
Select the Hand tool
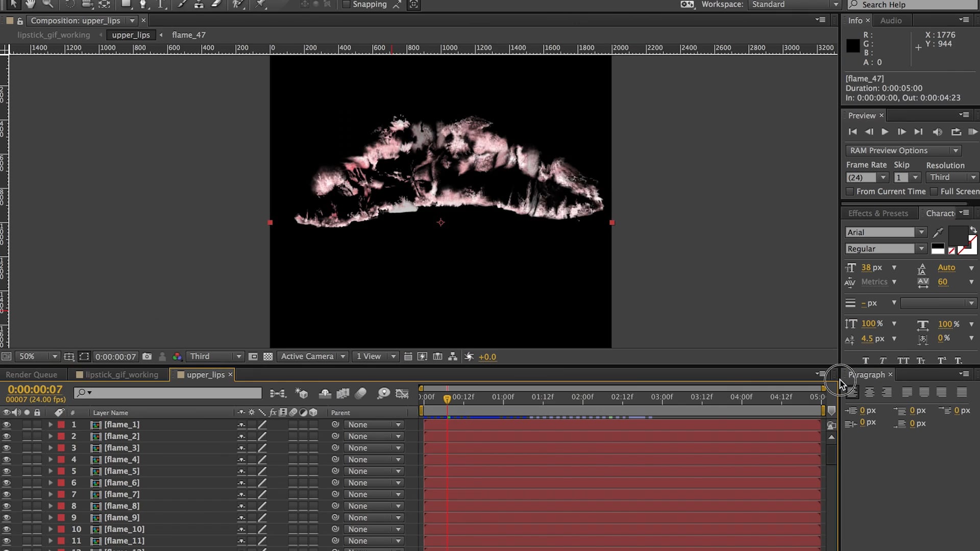[30, 4]
